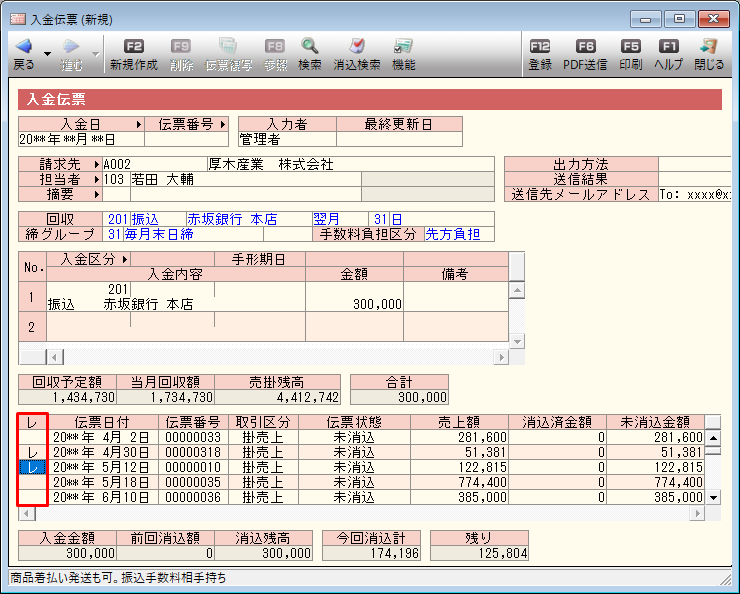Click the 進む forward arrow icon

click(x=71, y=46)
